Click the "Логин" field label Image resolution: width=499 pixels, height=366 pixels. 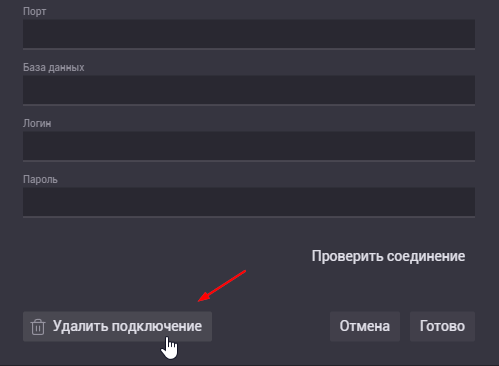(x=37, y=123)
